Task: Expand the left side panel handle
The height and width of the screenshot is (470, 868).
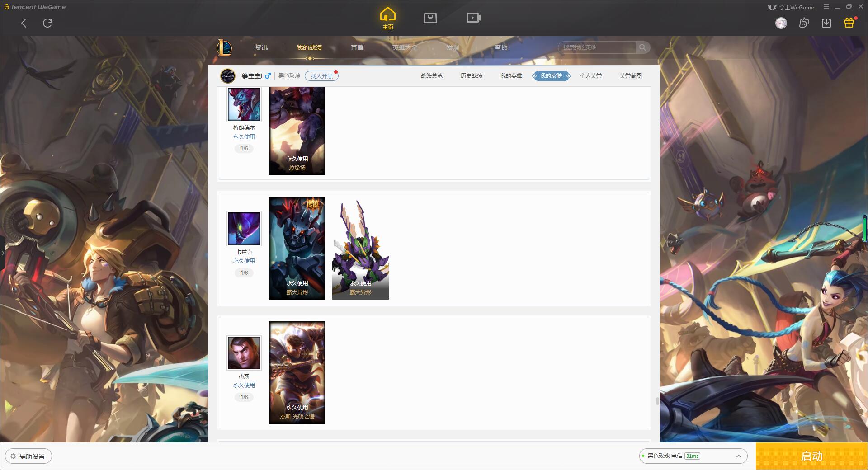Action: [x=2, y=253]
